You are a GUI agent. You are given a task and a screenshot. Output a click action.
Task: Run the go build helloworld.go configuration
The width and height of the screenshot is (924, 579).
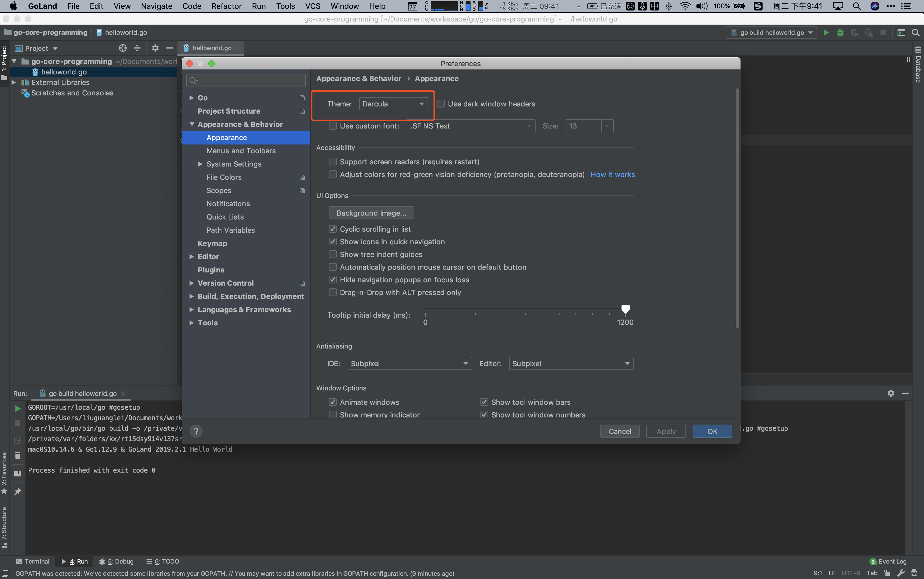tap(826, 33)
